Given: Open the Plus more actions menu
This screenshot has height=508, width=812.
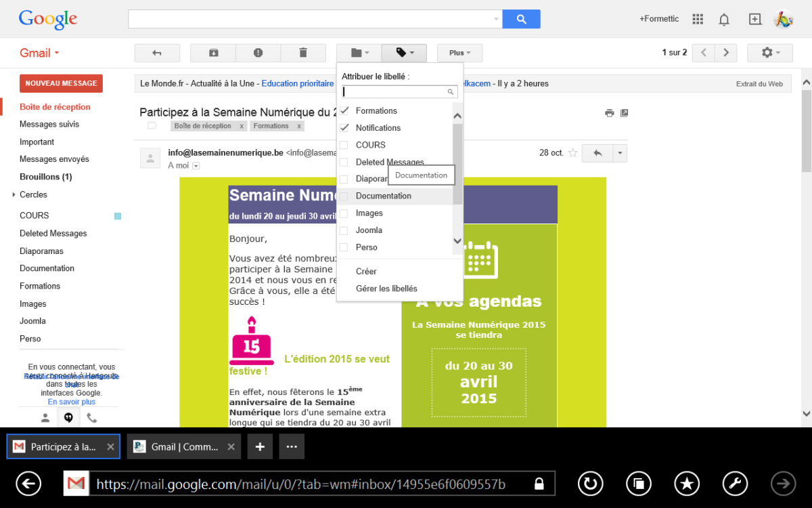Looking at the screenshot, I should click(x=459, y=53).
